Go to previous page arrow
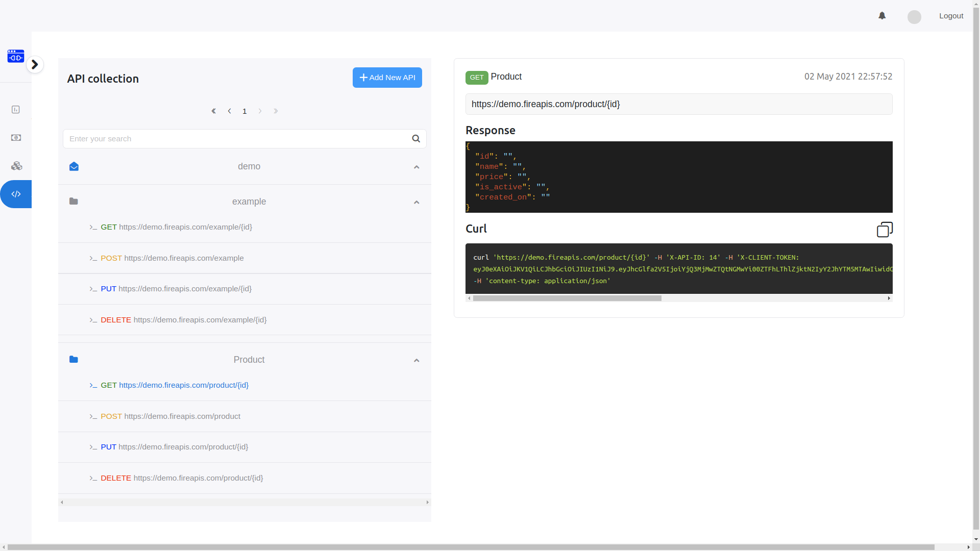The height and width of the screenshot is (551, 980). click(x=229, y=111)
